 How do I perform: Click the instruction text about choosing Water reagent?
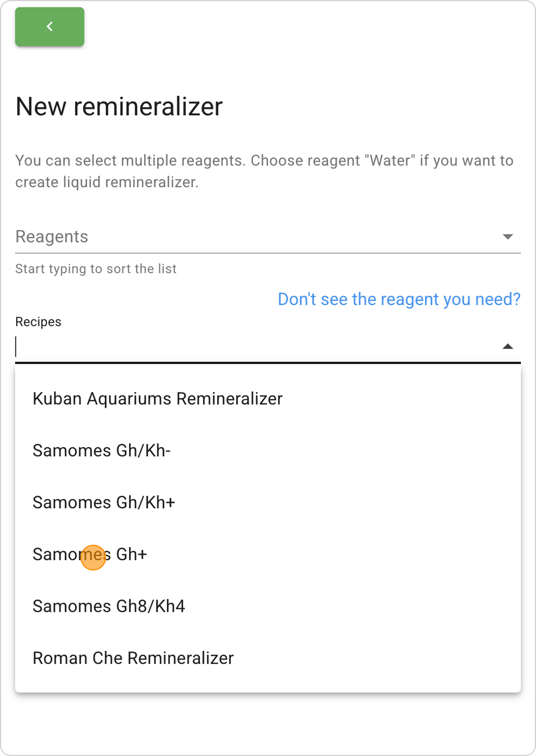click(264, 171)
